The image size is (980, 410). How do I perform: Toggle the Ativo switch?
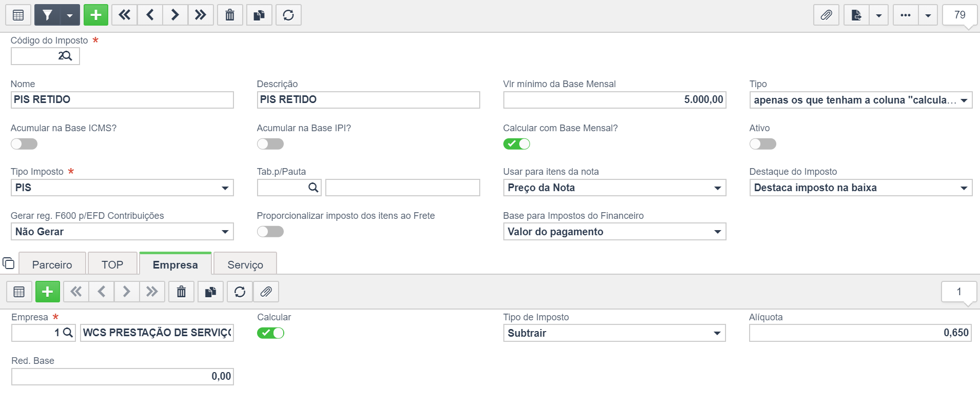click(x=762, y=144)
